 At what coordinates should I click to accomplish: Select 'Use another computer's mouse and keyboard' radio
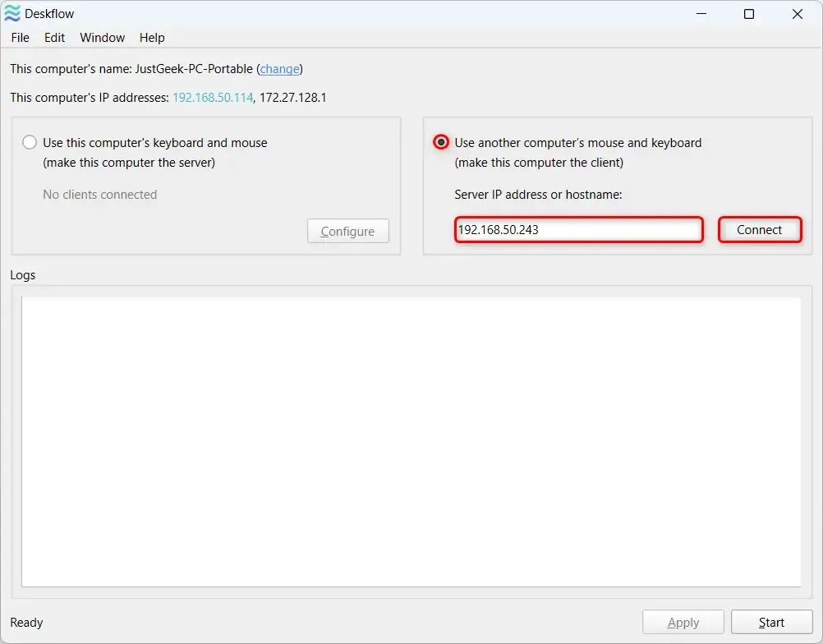tap(441, 142)
